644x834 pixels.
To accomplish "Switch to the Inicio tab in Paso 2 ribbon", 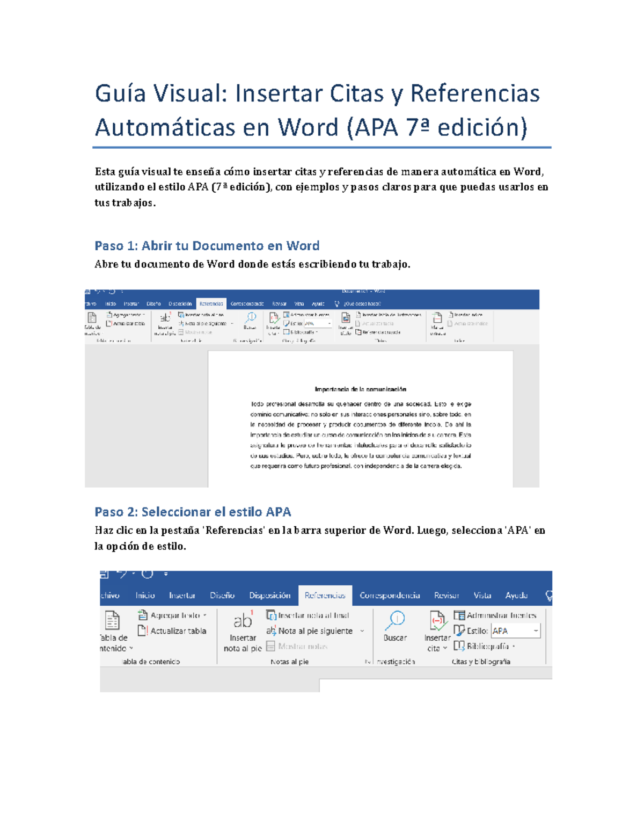I will point(145,595).
